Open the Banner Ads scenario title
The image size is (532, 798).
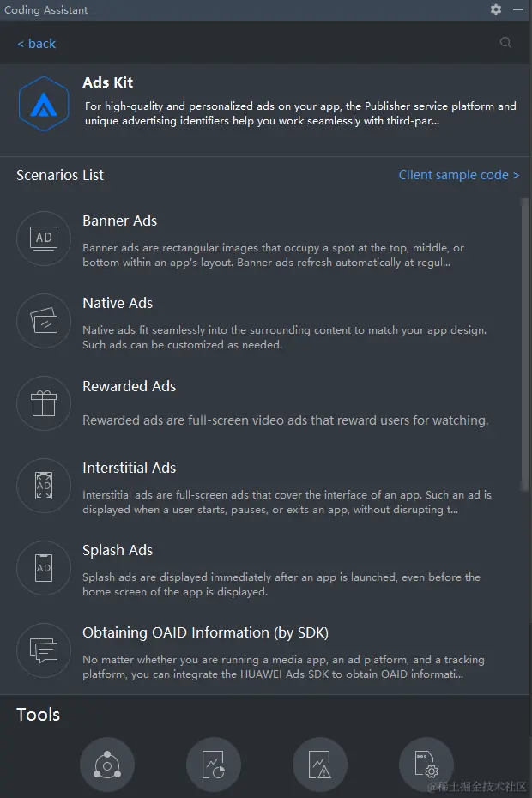click(x=119, y=221)
